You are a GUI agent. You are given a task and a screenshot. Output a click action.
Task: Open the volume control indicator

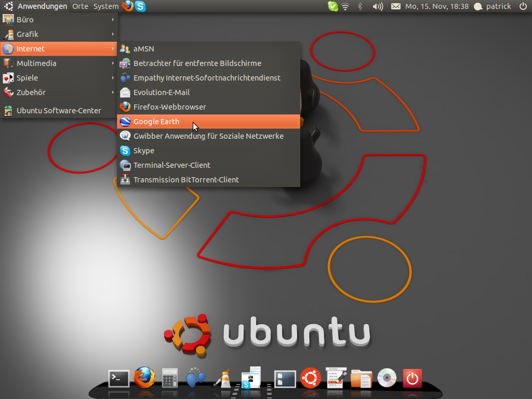click(x=378, y=6)
